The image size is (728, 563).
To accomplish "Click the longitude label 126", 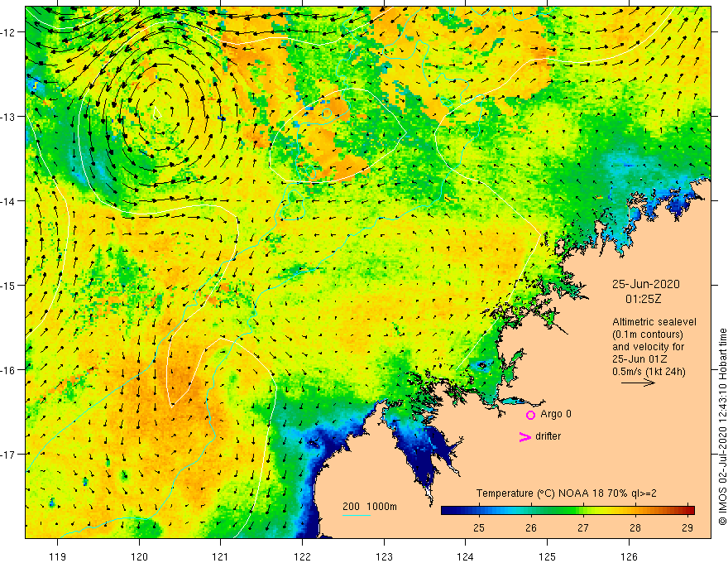I will [x=629, y=556].
